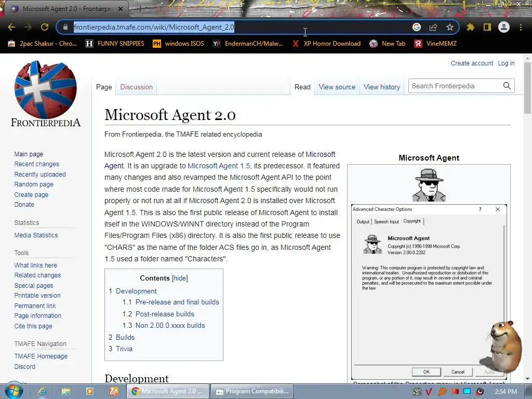
Task: Open What links here tool
Action: [x=36, y=265]
